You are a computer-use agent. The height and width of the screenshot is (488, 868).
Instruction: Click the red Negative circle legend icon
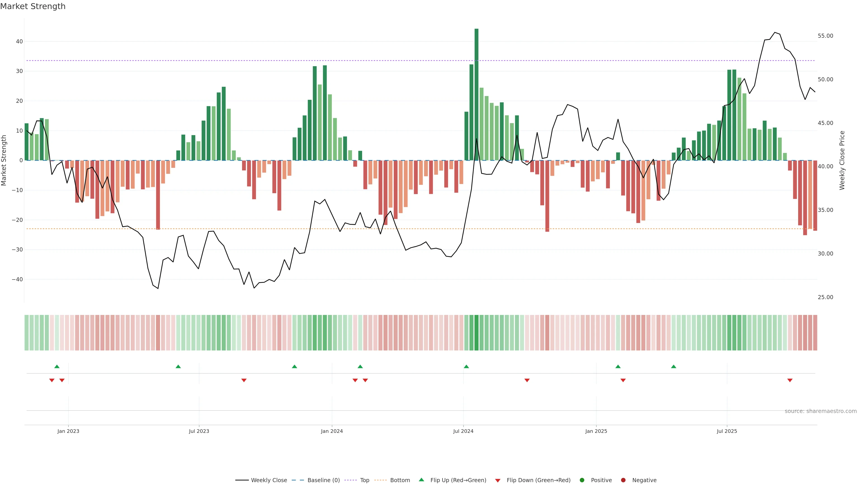pos(623,480)
